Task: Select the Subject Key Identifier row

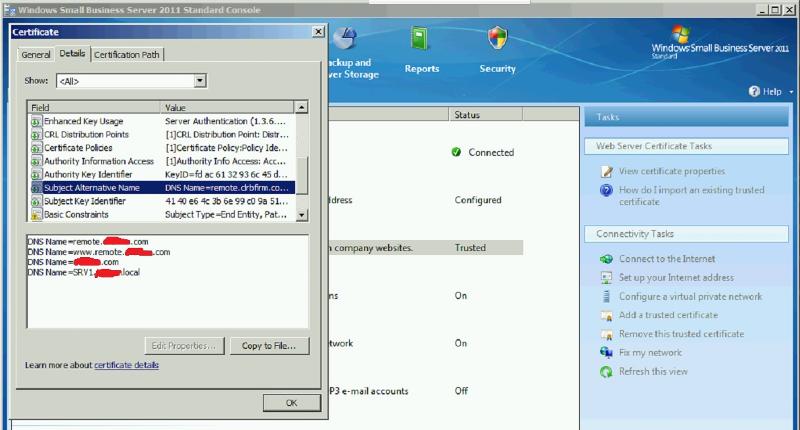Action: pyautogui.click(x=162, y=201)
